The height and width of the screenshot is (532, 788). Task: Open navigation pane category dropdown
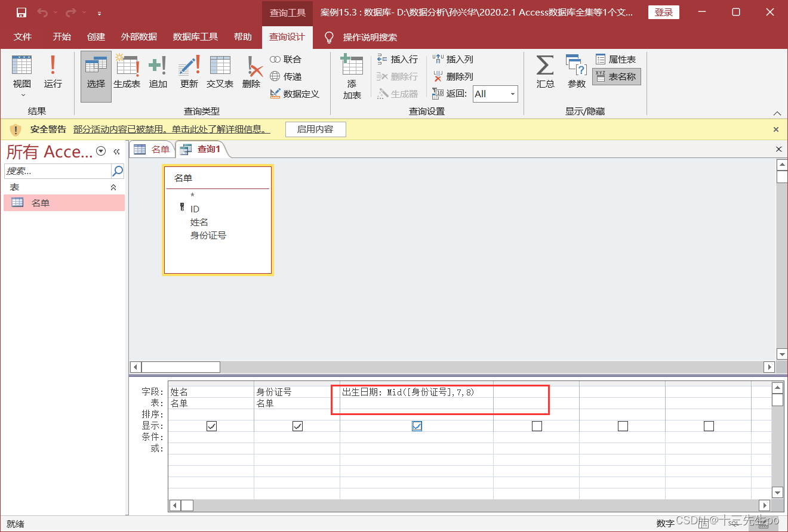coord(101,151)
